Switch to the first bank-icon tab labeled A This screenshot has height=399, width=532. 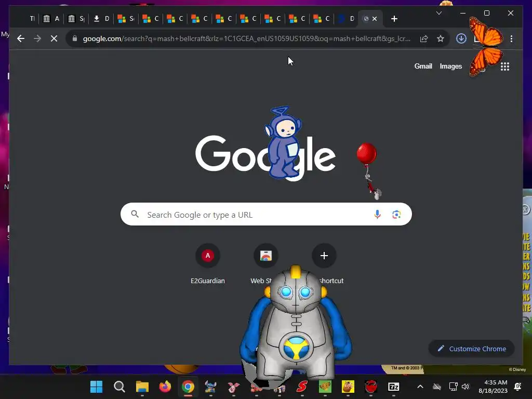point(51,19)
